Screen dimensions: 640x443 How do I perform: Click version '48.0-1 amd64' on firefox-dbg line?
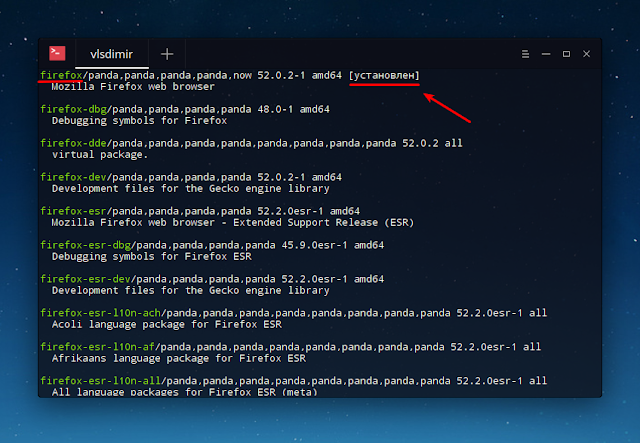coord(293,109)
